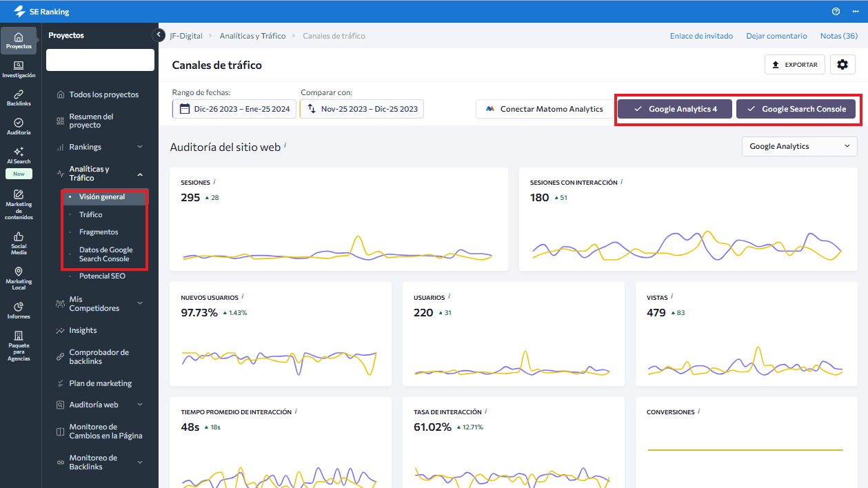Open Comprobador de backlinks
This screenshot has height=488, width=868.
pyautogui.click(x=100, y=357)
